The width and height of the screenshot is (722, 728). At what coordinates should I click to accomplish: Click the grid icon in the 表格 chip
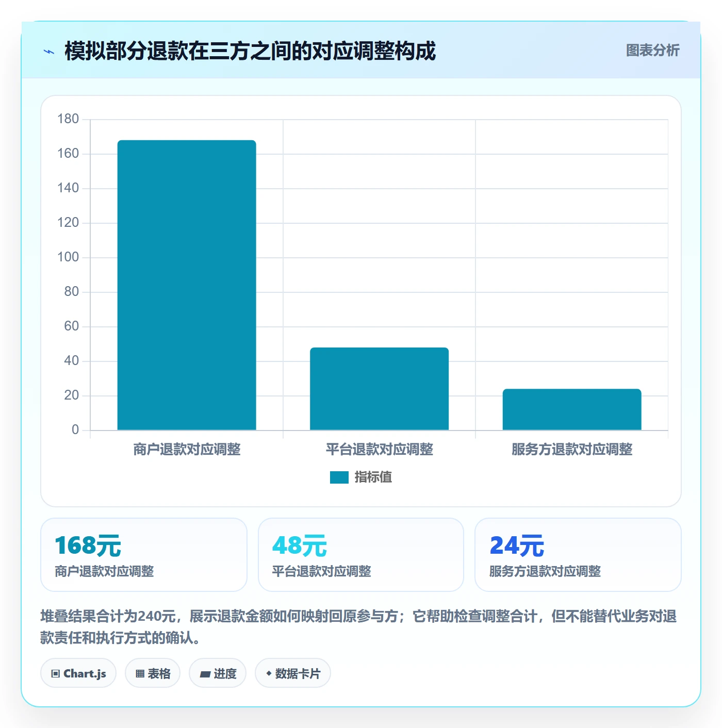pyautogui.click(x=140, y=674)
